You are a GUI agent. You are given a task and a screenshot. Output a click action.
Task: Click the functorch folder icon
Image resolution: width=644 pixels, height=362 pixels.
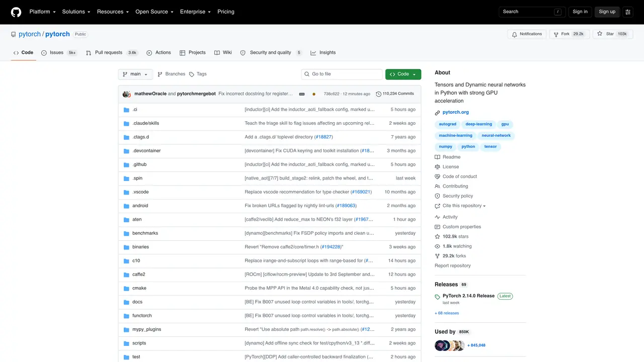click(127, 316)
